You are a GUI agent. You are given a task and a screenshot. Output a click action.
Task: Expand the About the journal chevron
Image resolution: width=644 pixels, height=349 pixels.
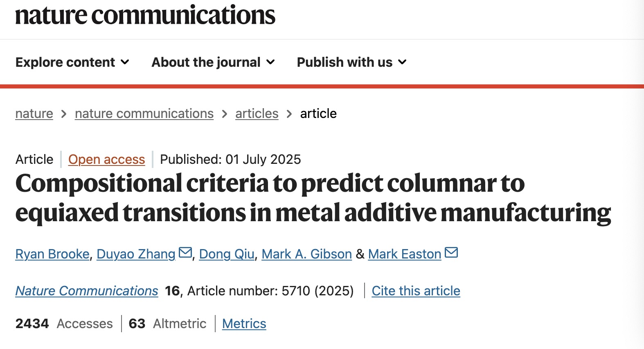point(270,62)
